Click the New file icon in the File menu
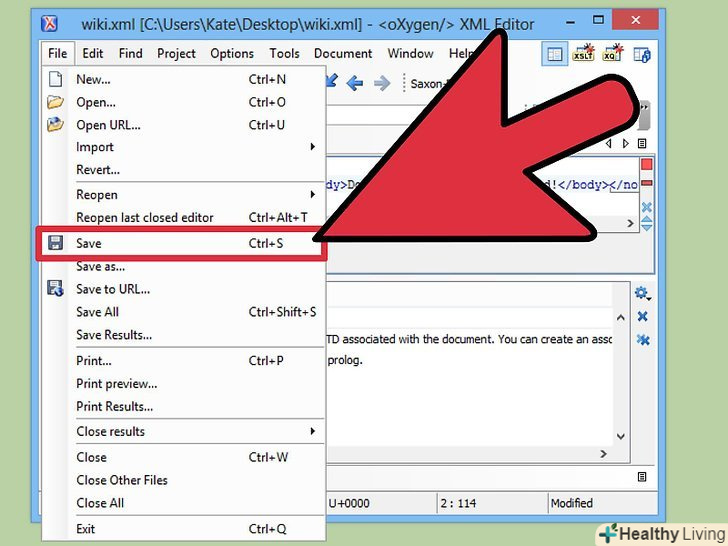Viewport: 728px width, 546px height. point(55,79)
